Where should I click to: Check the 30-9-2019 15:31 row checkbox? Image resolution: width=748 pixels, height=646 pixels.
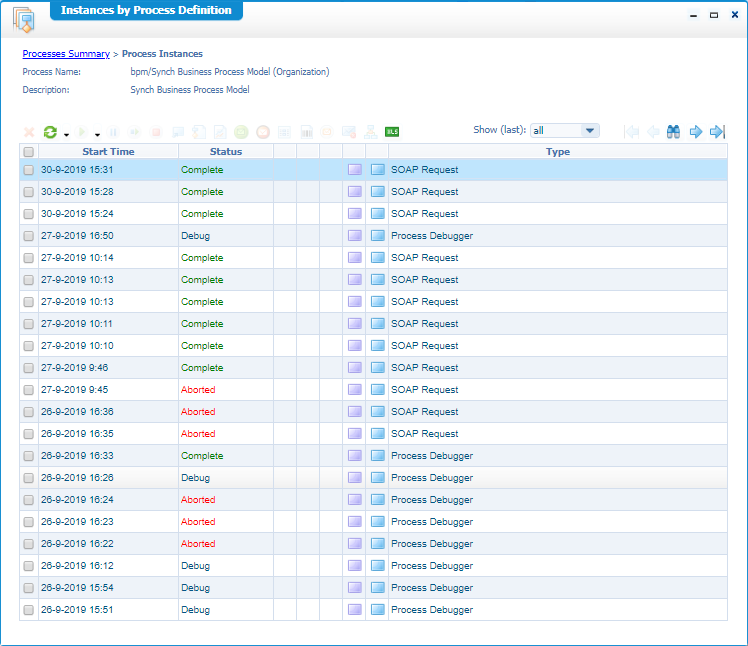point(29,170)
